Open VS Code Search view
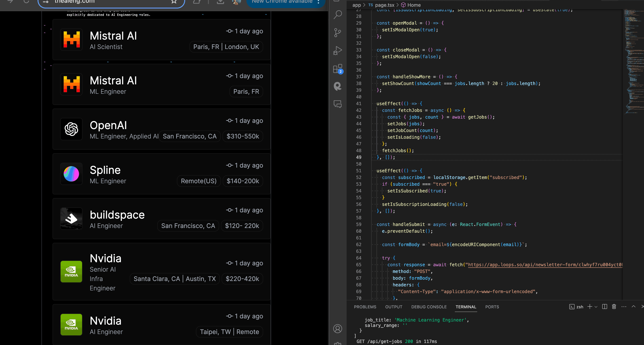The image size is (644, 345). click(x=337, y=15)
